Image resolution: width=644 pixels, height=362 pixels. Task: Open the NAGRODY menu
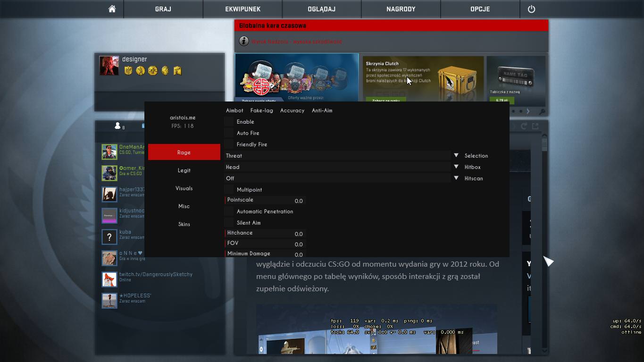coord(401,9)
